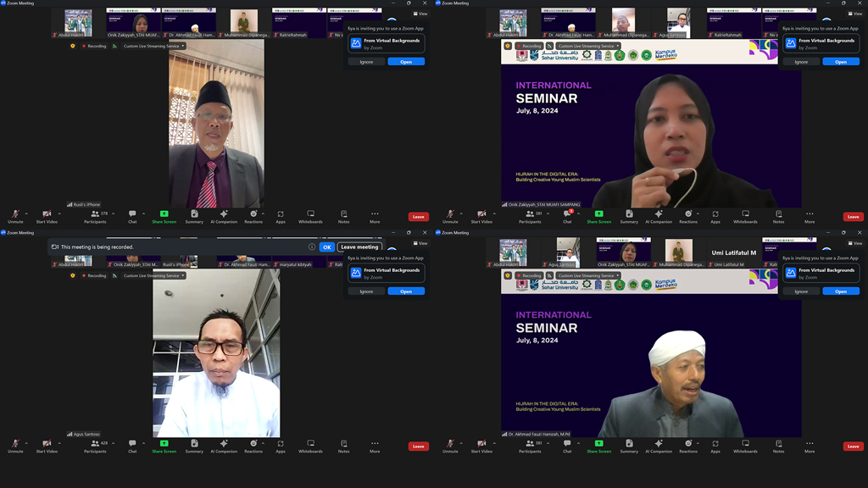Open the Zoom Apps panel

(281, 213)
